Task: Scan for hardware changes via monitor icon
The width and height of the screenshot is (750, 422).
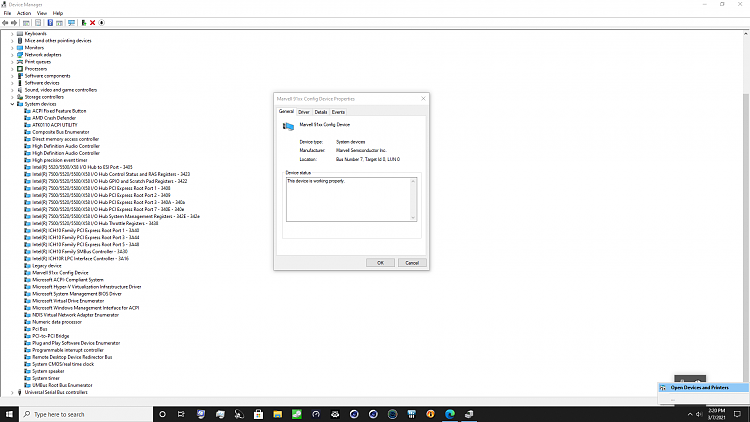Action: click(x=71, y=22)
